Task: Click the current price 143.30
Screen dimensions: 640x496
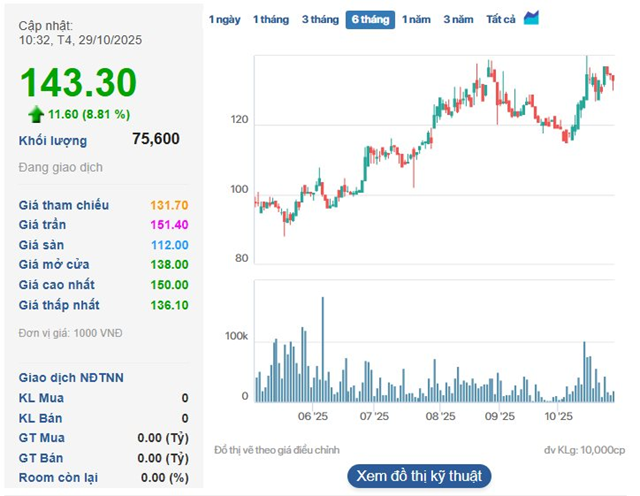Action: (78, 83)
